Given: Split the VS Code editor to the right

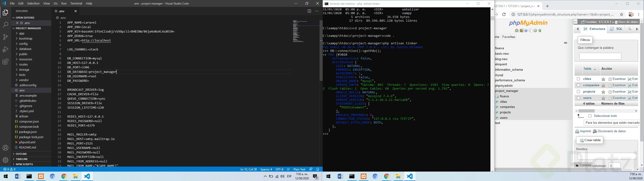Looking at the screenshot, I should pyautogui.click(x=309, y=11).
